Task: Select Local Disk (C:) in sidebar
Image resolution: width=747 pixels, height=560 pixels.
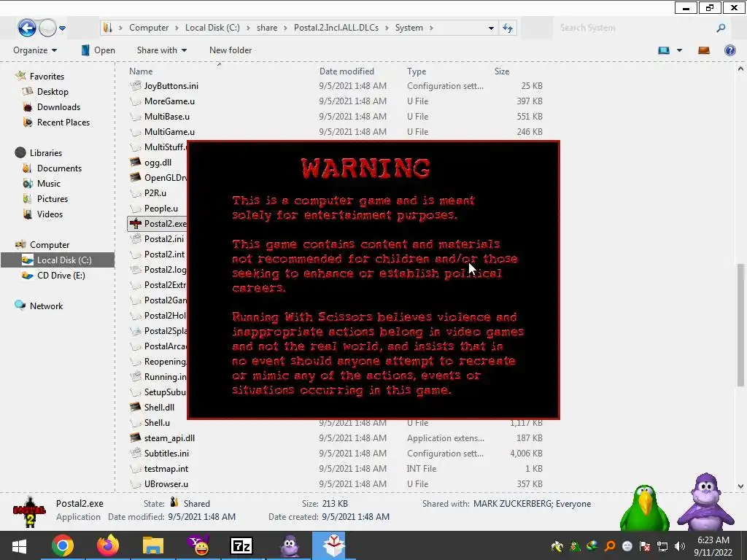Action: point(58,260)
